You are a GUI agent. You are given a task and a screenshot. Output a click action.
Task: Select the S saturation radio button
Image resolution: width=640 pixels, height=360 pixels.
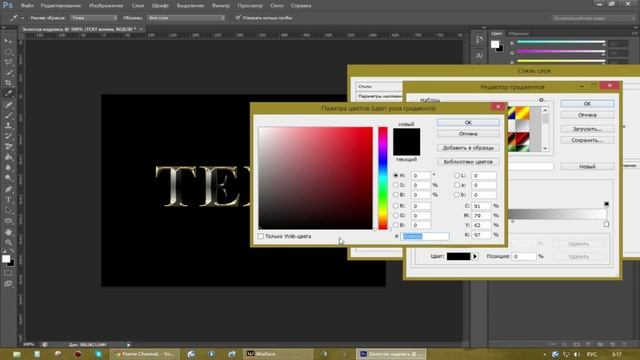(396, 185)
